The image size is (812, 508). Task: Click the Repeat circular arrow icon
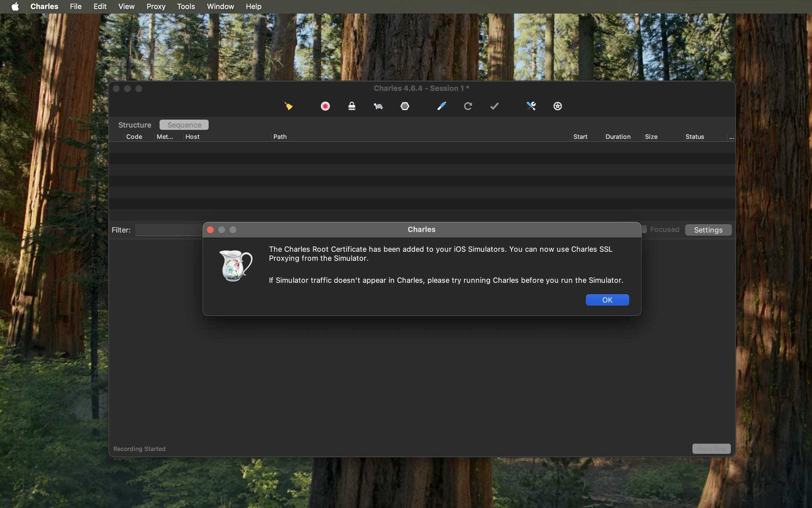coord(468,106)
